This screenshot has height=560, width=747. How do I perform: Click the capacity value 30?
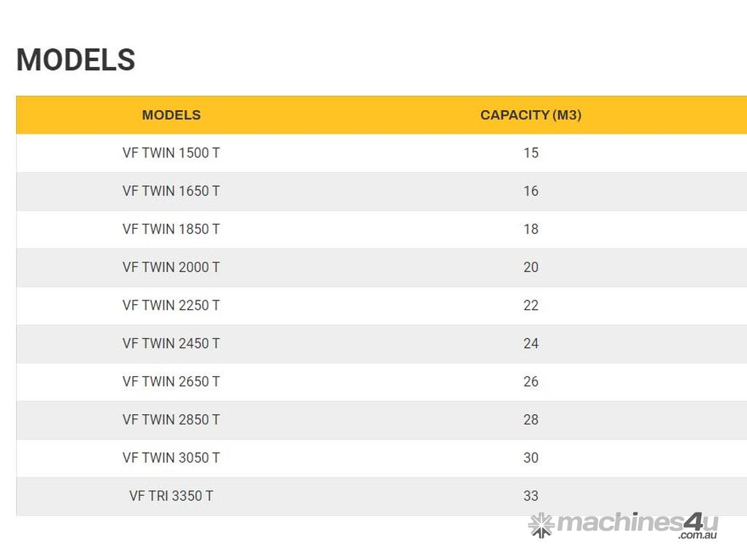(x=530, y=458)
